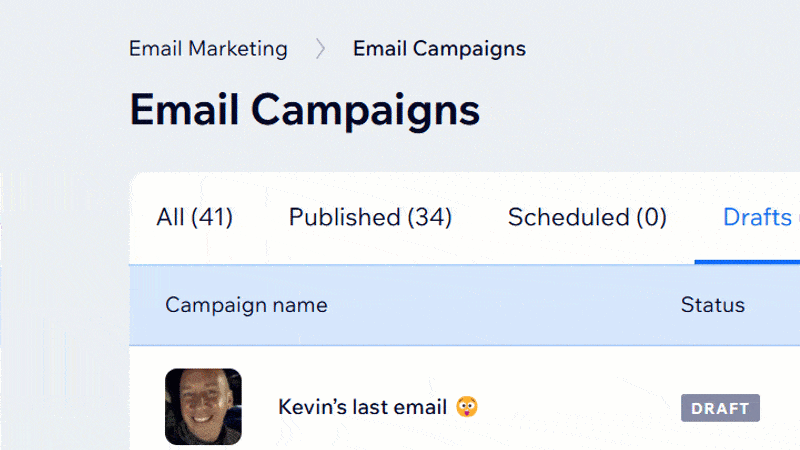
Task: Click the emoji after Kevin's last email
Action: pyautogui.click(x=466, y=407)
